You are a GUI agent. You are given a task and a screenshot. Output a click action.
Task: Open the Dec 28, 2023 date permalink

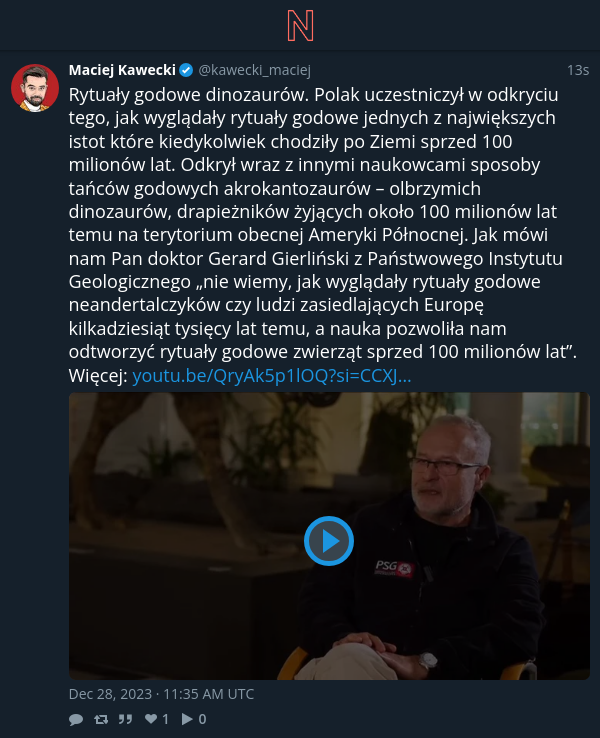(161, 694)
